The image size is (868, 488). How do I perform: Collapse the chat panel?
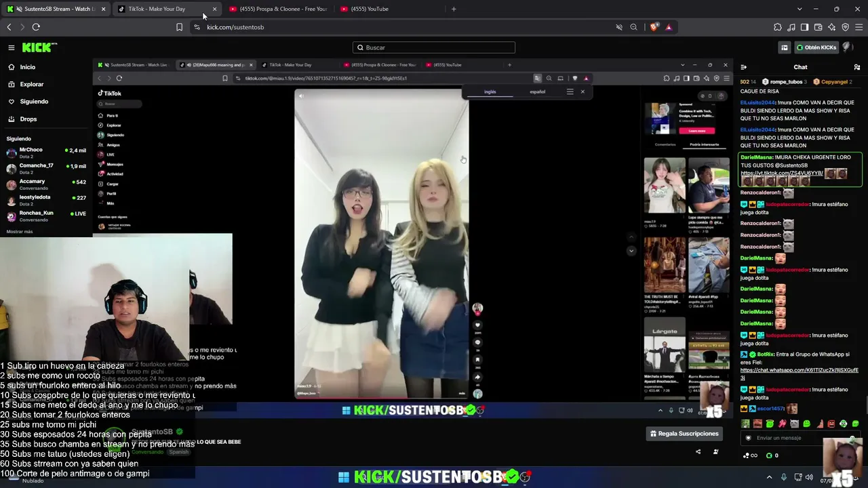[744, 67]
